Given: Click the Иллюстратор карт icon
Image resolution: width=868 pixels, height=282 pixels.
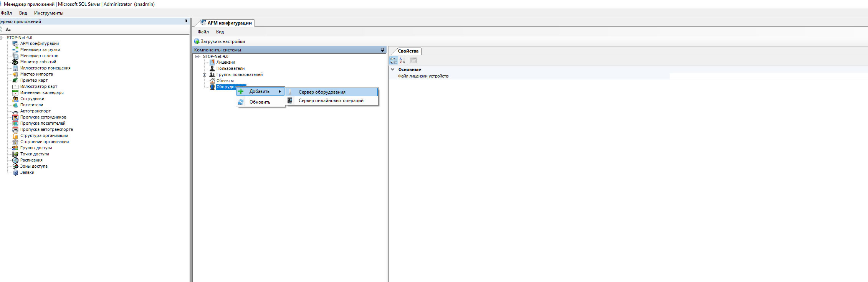Looking at the screenshot, I should coord(15,87).
